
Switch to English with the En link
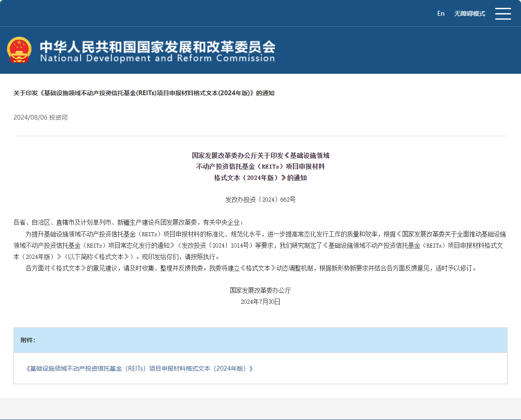441,14
